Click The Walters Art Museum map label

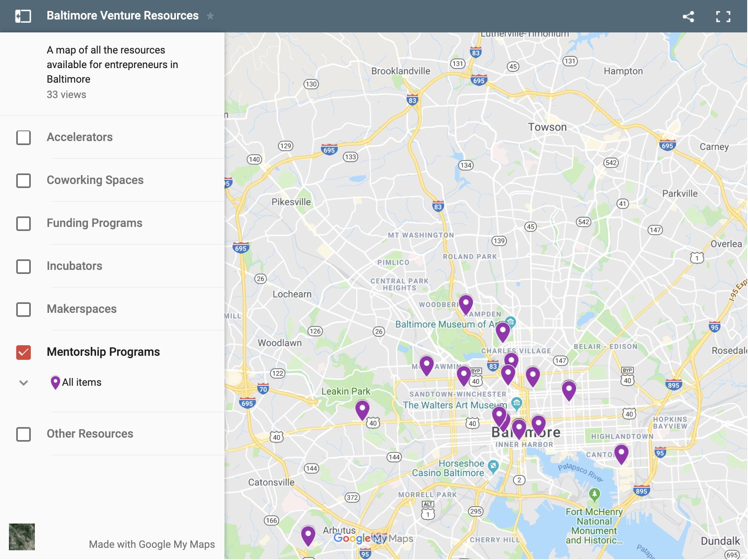click(455, 405)
